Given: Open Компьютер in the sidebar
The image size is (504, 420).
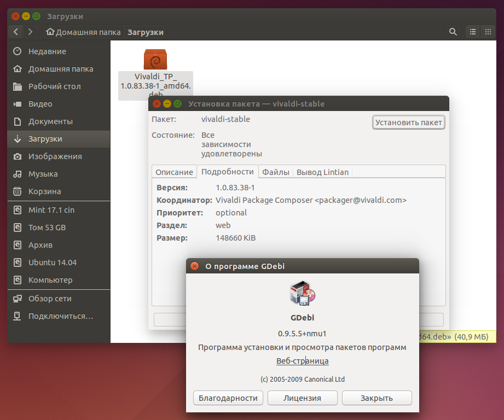Looking at the screenshot, I should coord(59,280).
